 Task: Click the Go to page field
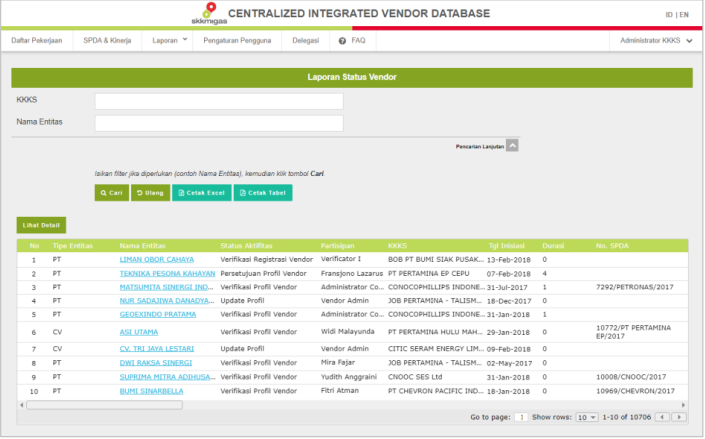coord(521,417)
